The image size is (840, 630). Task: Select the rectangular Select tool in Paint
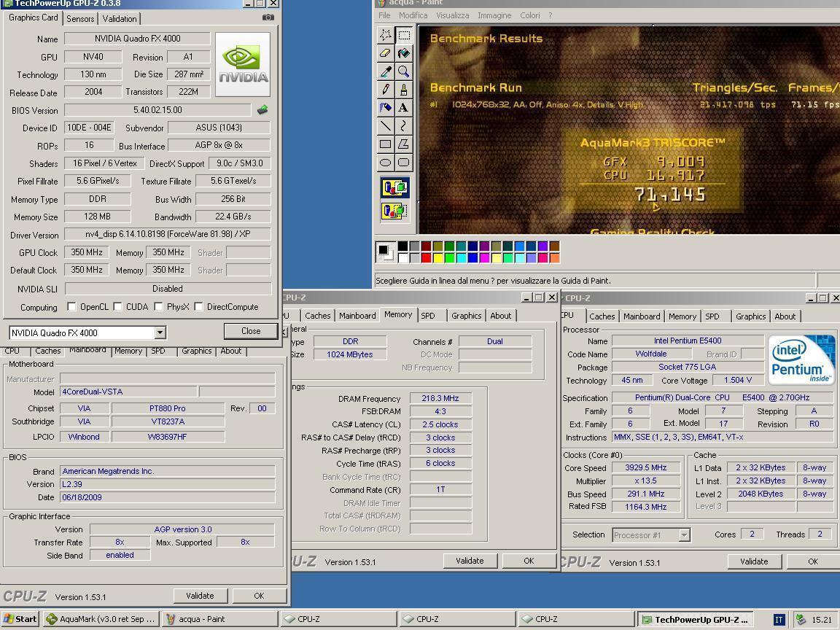[x=404, y=35]
